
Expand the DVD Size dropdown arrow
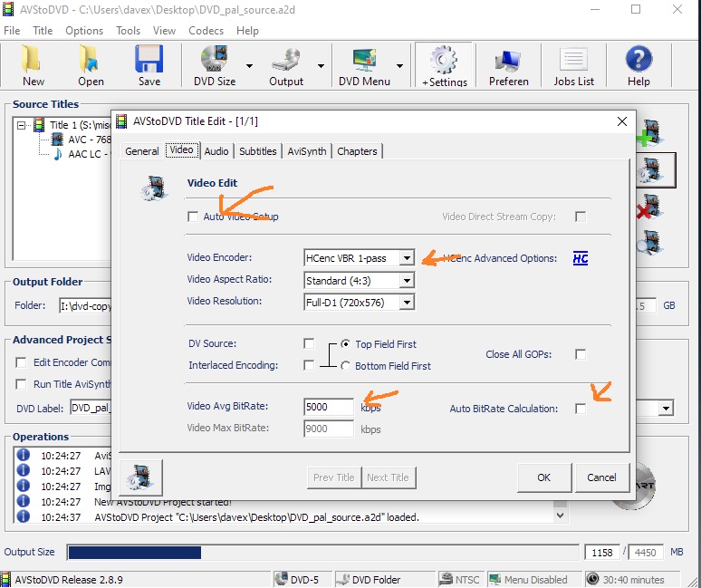tap(249, 66)
